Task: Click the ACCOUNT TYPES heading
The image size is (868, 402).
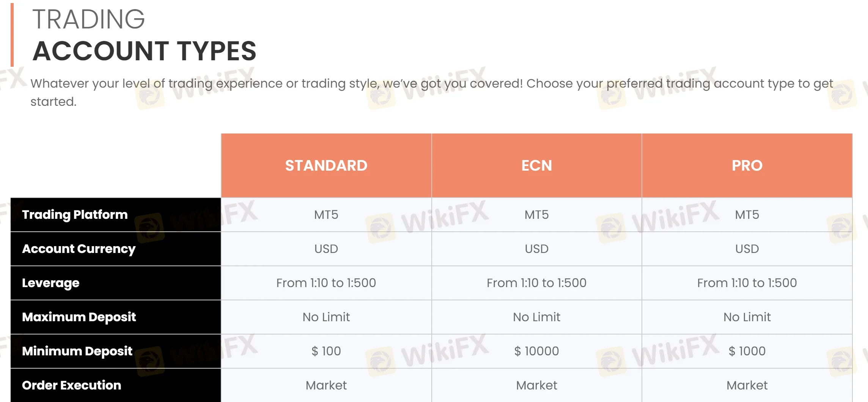Action: (145, 51)
